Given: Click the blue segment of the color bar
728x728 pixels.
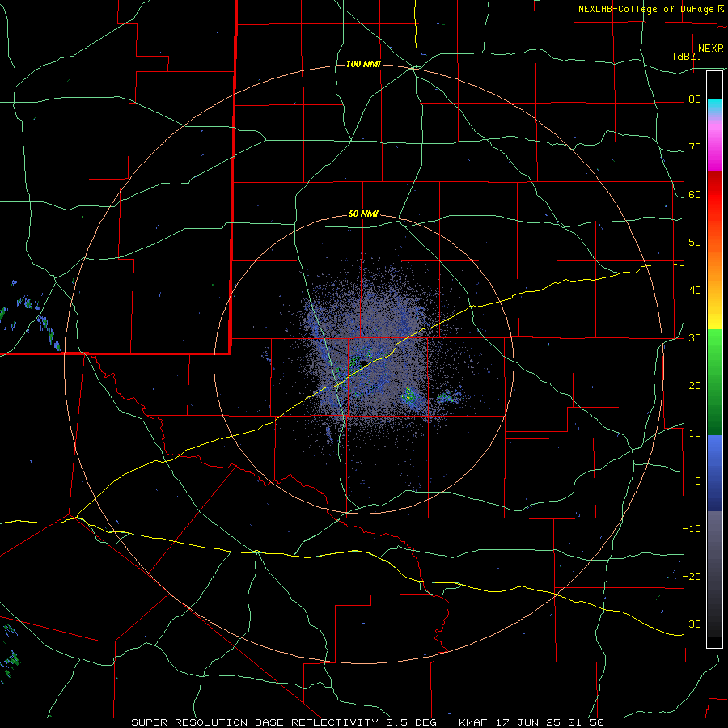Looking at the screenshot, I should tap(714, 472).
